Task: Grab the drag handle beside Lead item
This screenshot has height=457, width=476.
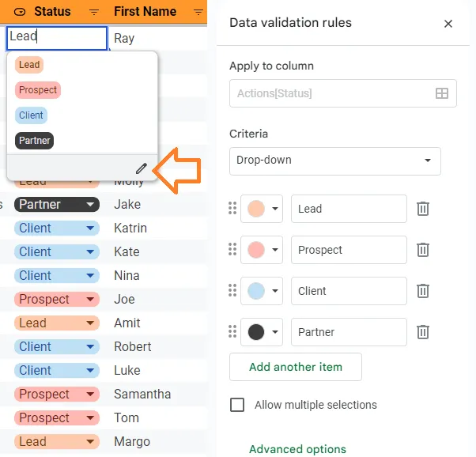Action: pos(232,209)
